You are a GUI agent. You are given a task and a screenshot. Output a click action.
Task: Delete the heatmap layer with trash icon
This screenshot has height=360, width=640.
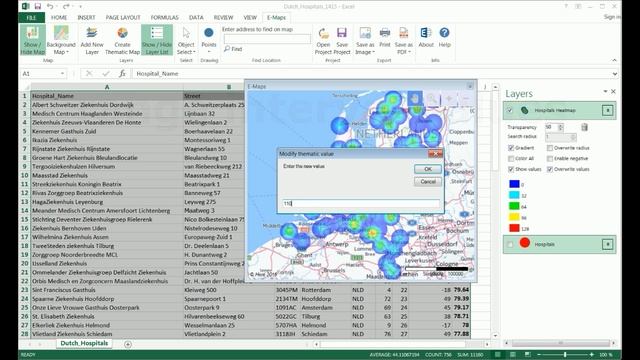tap(584, 127)
